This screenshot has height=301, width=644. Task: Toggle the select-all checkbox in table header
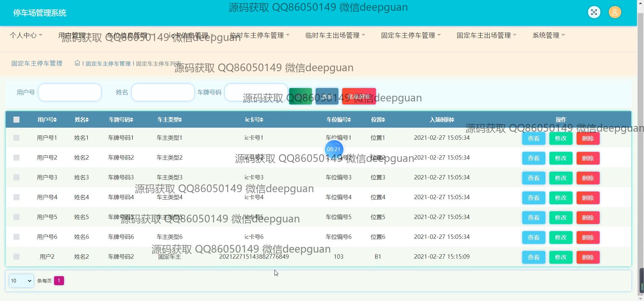[x=16, y=120]
